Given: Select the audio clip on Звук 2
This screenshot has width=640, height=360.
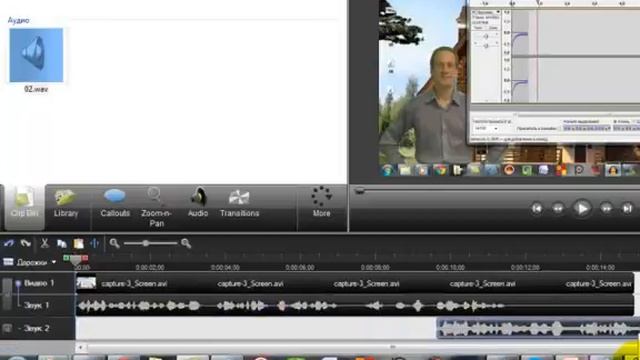Looking at the screenshot, I should point(538,329).
